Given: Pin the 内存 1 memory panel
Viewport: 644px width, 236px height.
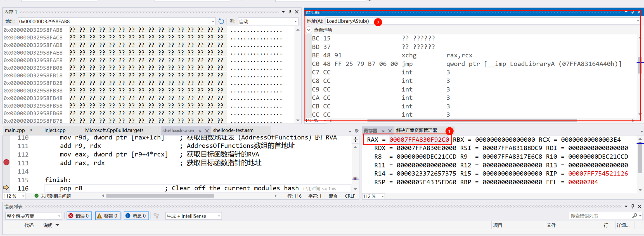Looking at the screenshot, I should point(290,12).
